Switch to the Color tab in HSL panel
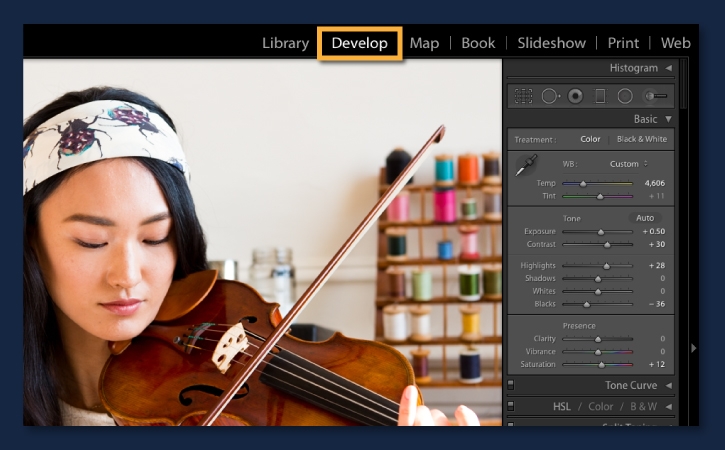This screenshot has height=450, width=725. [x=601, y=407]
